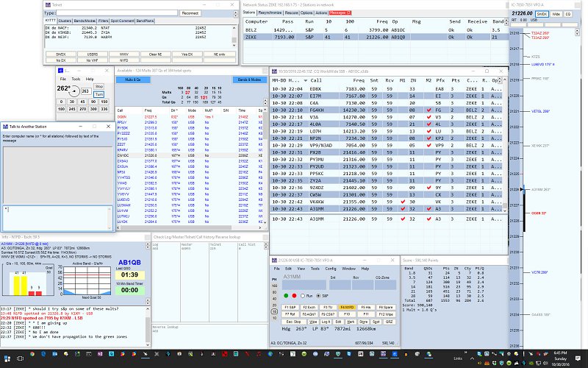Click the Log It button in entry window
Viewport: 588px width, 368px height.
(326, 322)
